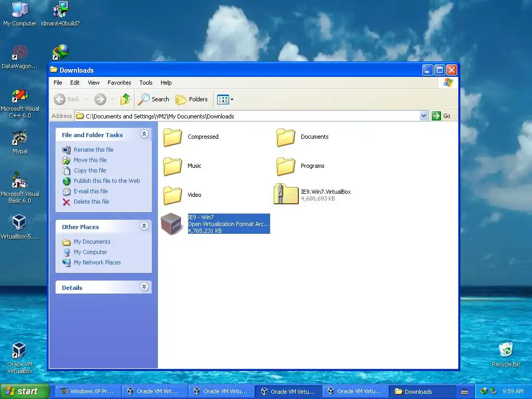The image size is (532, 399).
Task: Click Delete this file
Action: 91,202
